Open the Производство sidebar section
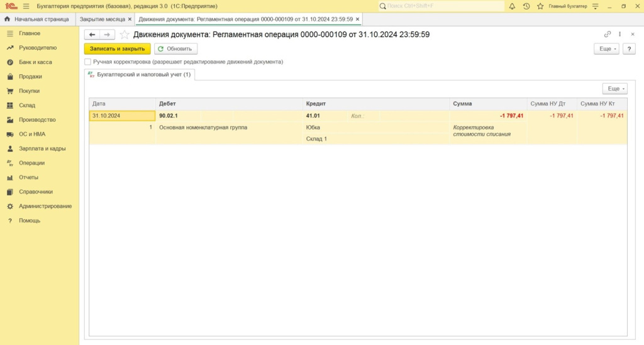Viewport: 644px width, 345px height. click(x=37, y=119)
